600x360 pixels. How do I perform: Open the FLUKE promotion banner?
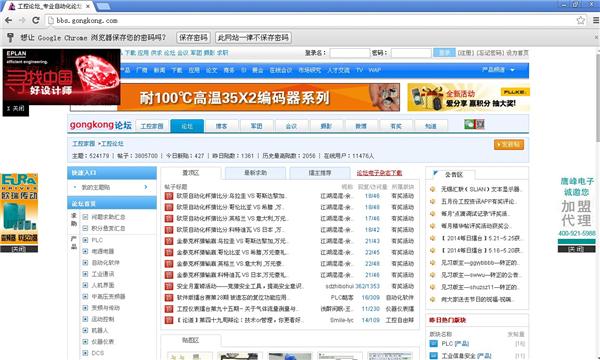tap(468, 98)
